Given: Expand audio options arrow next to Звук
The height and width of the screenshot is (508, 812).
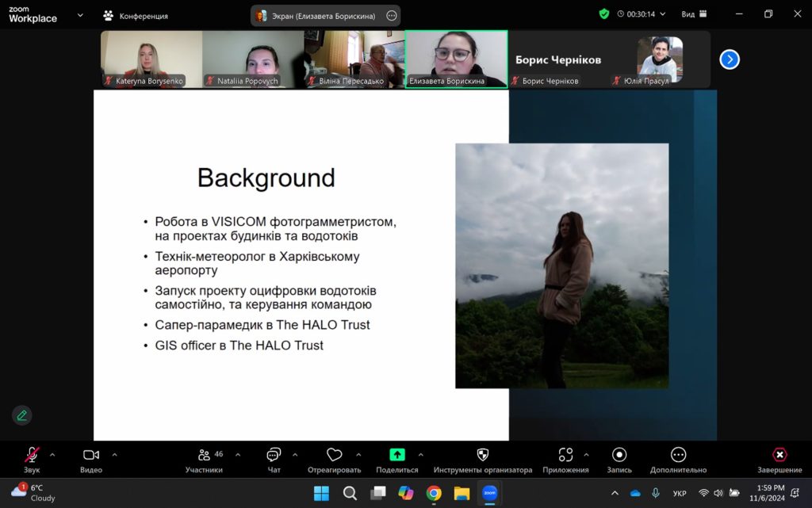Looking at the screenshot, I should coord(52,455).
